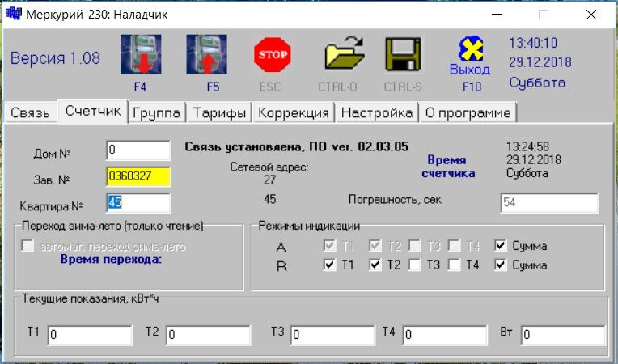Toggle the T3 checkbox in row A

[x=415, y=246]
